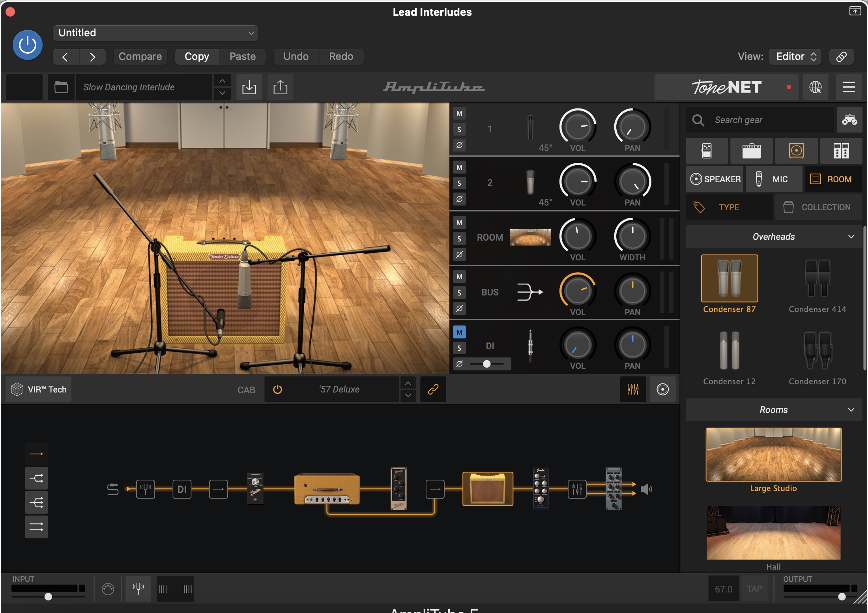The image size is (868, 613).
Task: Switch to the MIC tab
Action: coord(774,179)
